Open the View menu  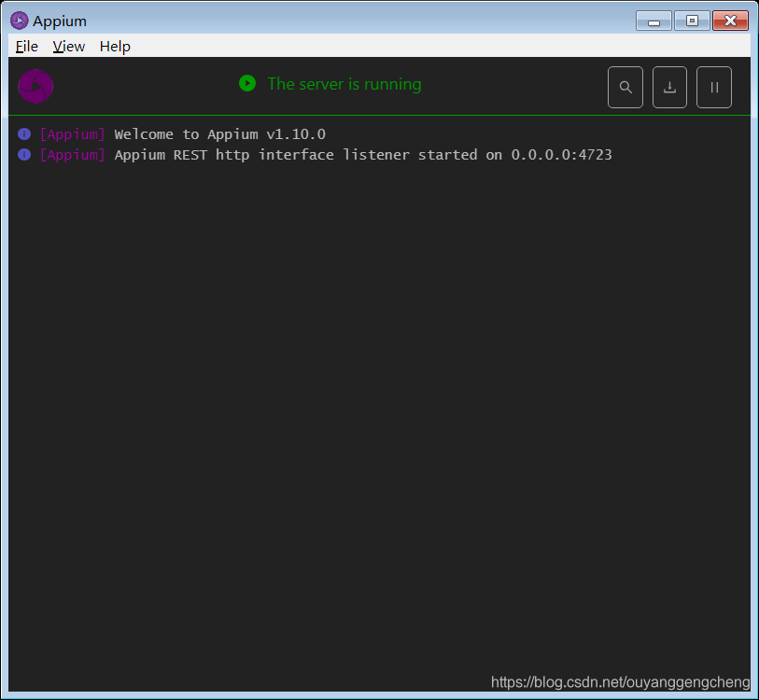coord(69,47)
